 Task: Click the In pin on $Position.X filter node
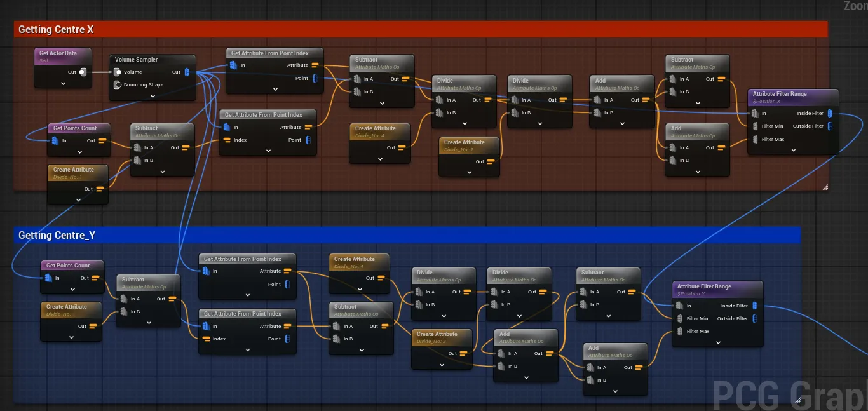(x=755, y=114)
